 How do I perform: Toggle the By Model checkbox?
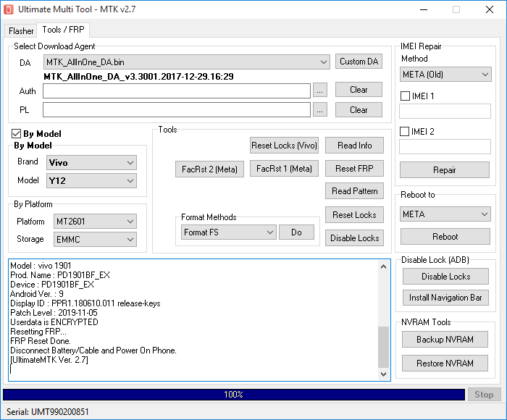pos(16,133)
